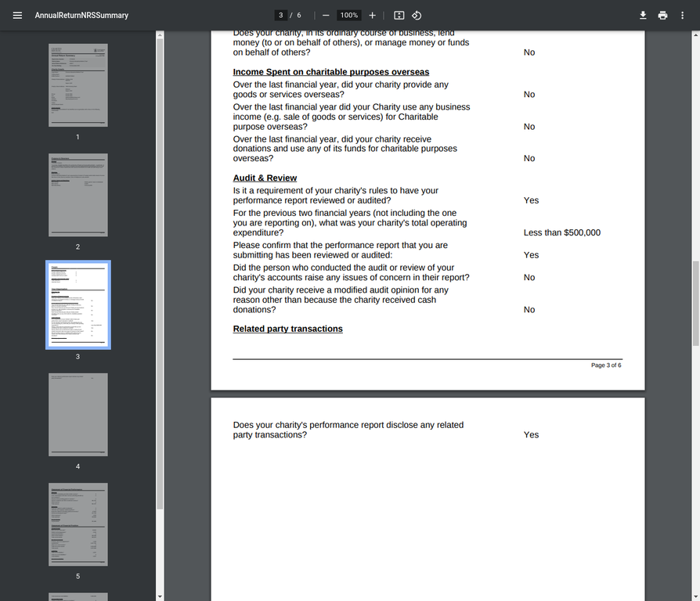Open page 2 thumbnail
This screenshot has width=700, height=601.
pyautogui.click(x=78, y=195)
